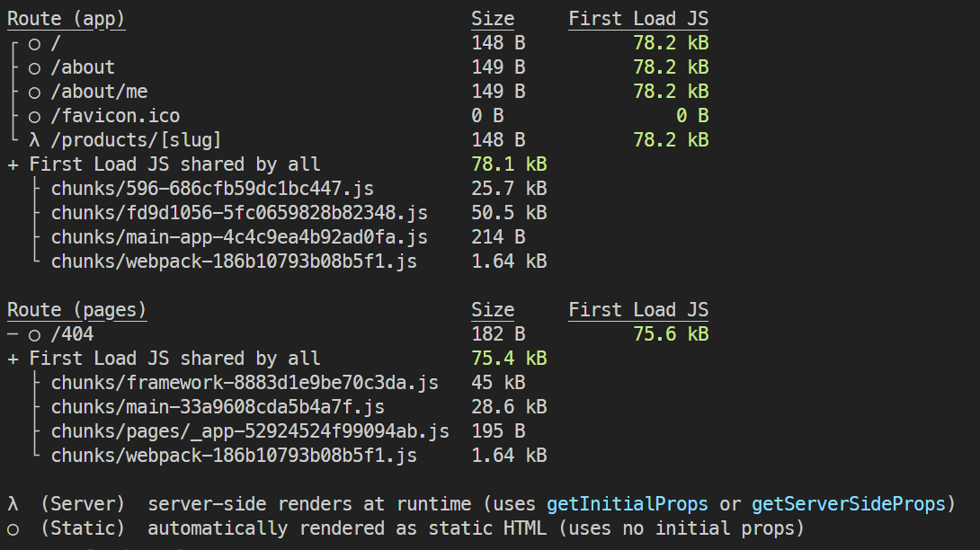Click the circle marker next to /favicon.ico

34,117
